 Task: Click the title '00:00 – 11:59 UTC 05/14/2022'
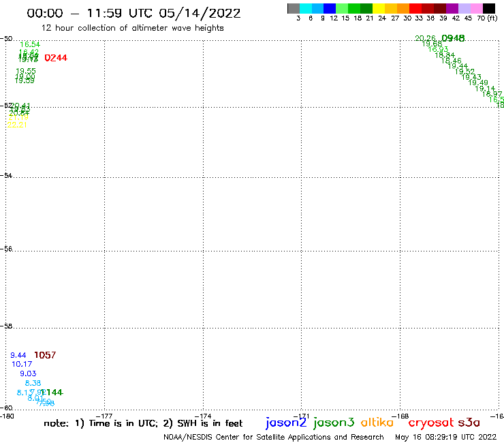point(133,14)
